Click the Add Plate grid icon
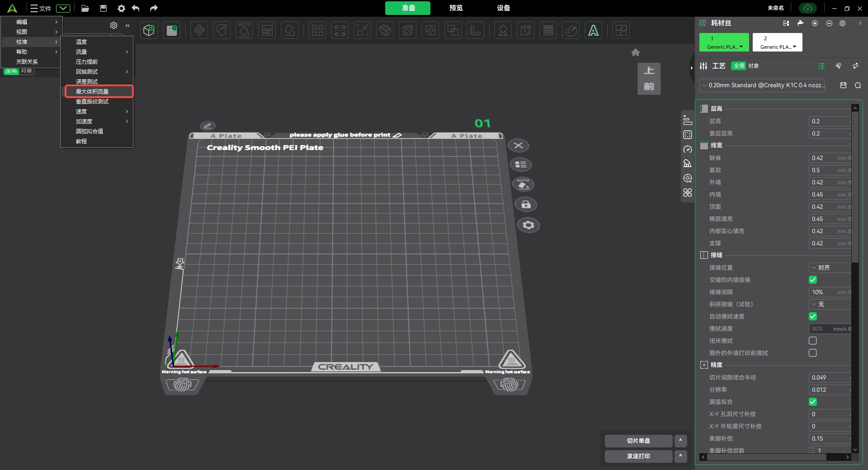The image size is (868, 470). pyautogui.click(x=172, y=30)
